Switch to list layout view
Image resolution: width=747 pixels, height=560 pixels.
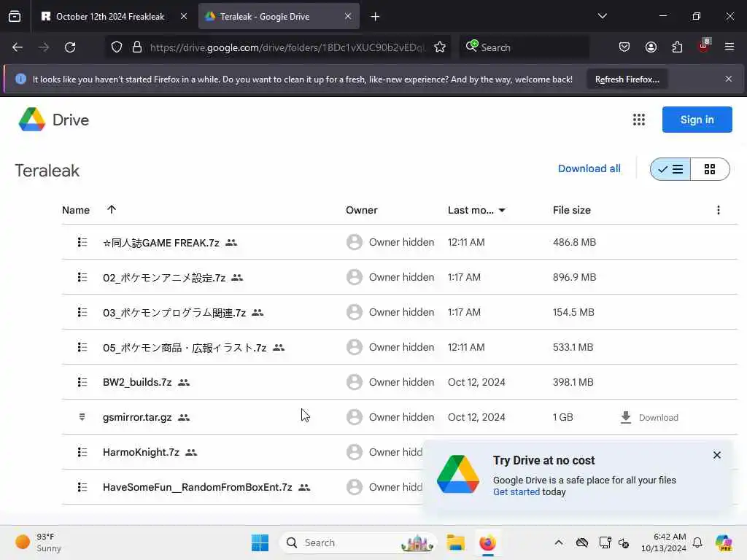670,169
